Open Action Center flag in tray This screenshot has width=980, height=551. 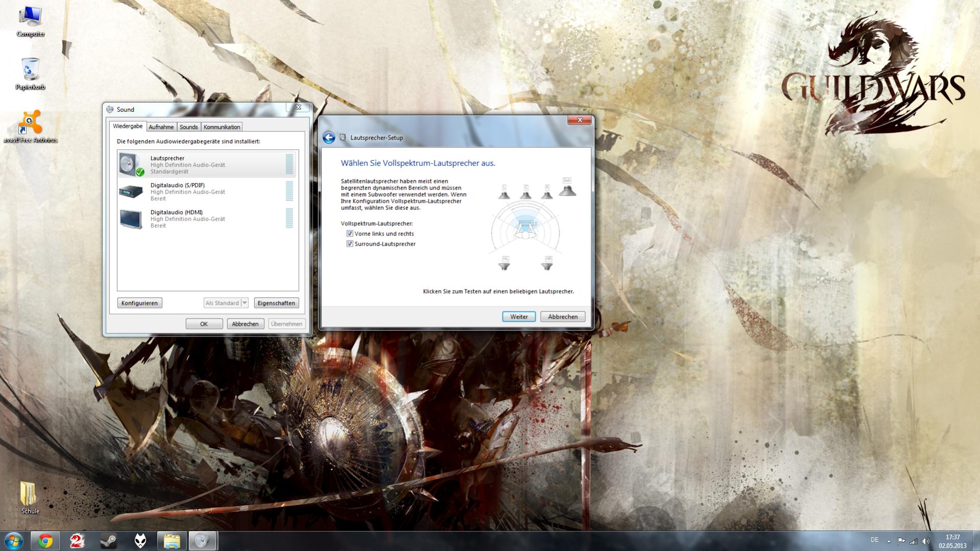pyautogui.click(x=901, y=541)
